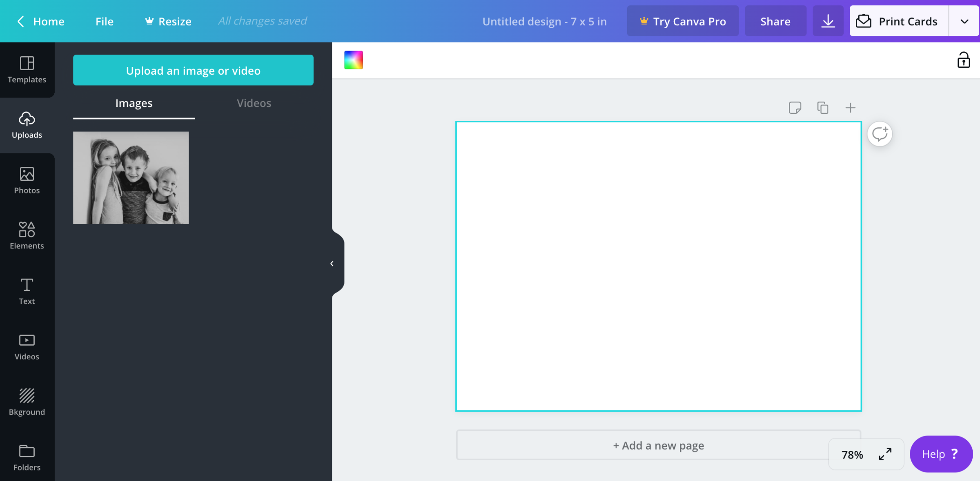
Task: Click the Print Cards button
Action: [899, 21]
